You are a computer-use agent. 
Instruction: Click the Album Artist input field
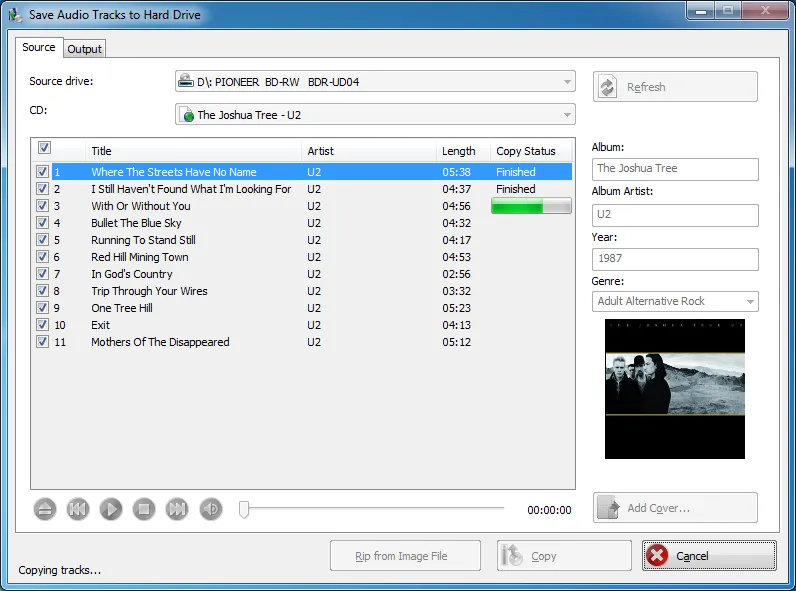point(675,215)
